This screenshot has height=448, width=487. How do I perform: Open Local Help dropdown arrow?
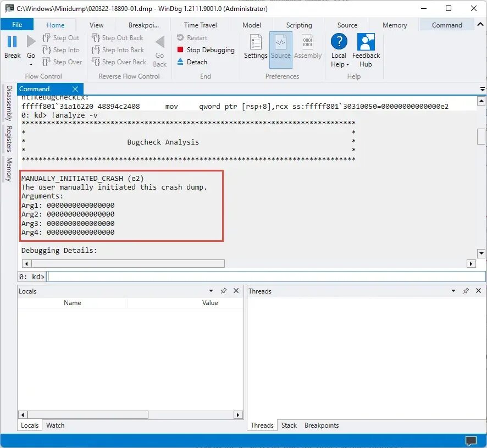pos(347,65)
